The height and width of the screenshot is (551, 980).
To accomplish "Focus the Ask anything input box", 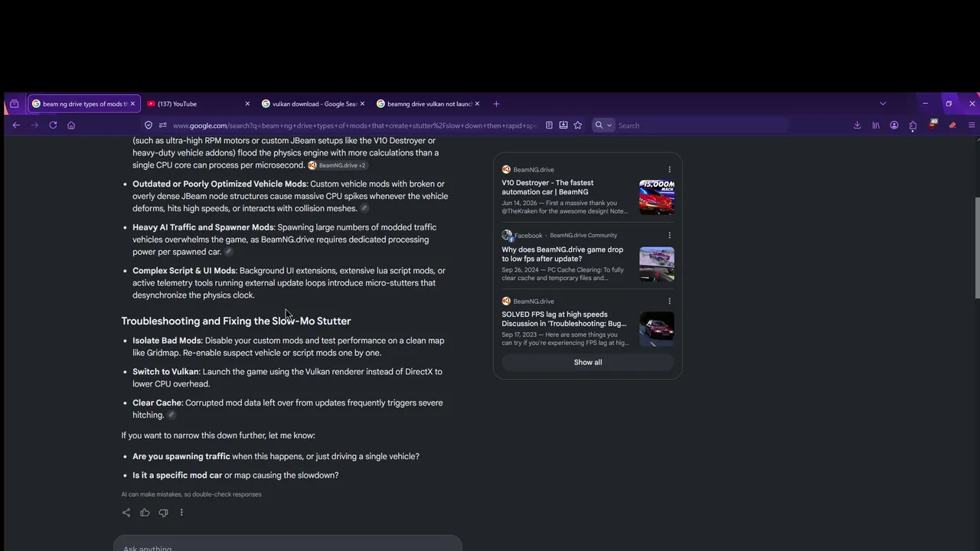I will pos(288,545).
